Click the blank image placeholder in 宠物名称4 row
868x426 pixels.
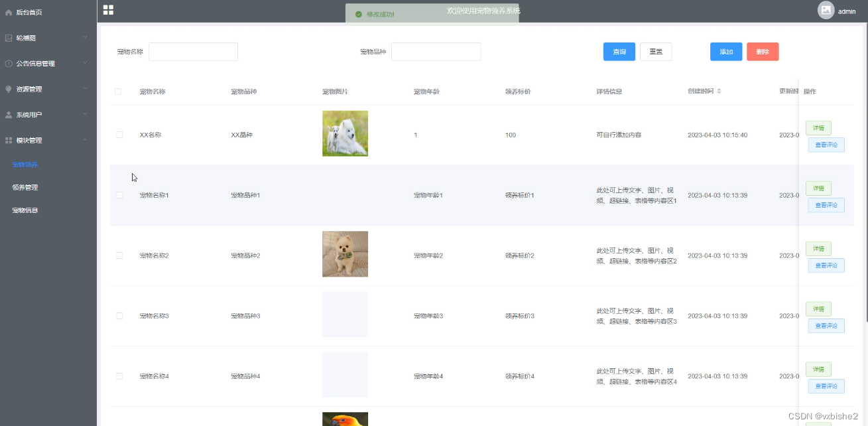click(345, 375)
